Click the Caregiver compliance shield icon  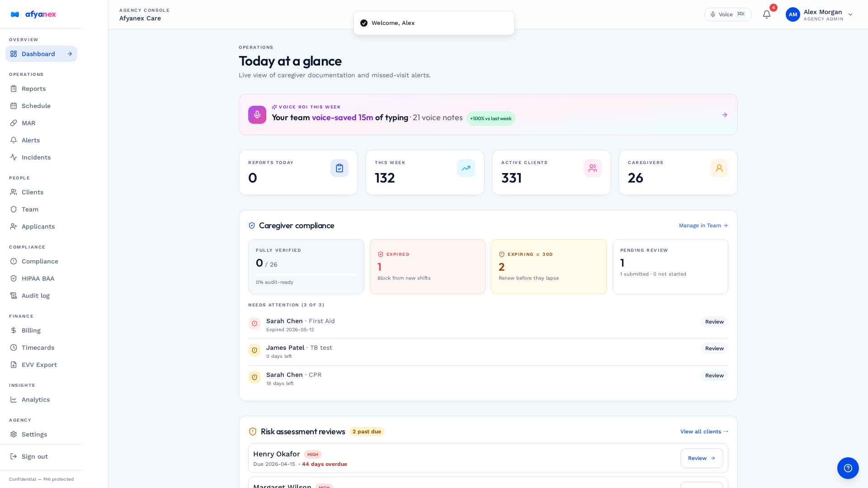click(252, 225)
